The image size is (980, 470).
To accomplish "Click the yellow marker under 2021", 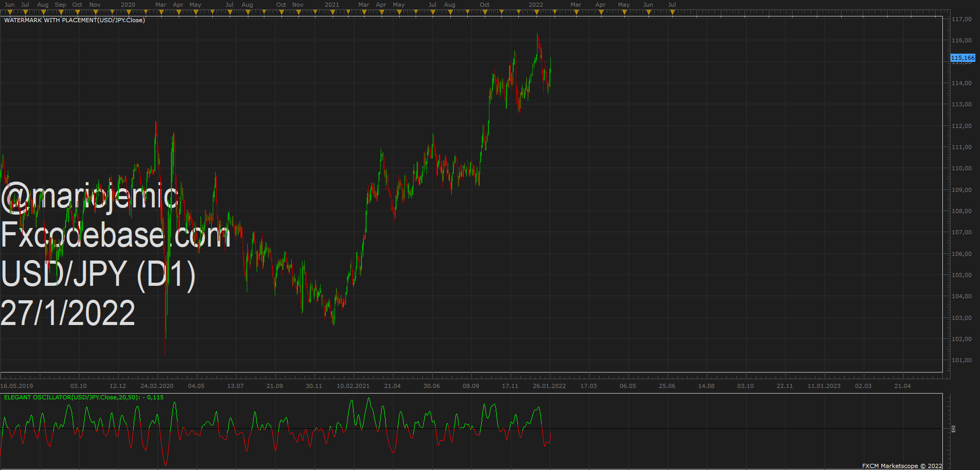I will click(x=333, y=12).
